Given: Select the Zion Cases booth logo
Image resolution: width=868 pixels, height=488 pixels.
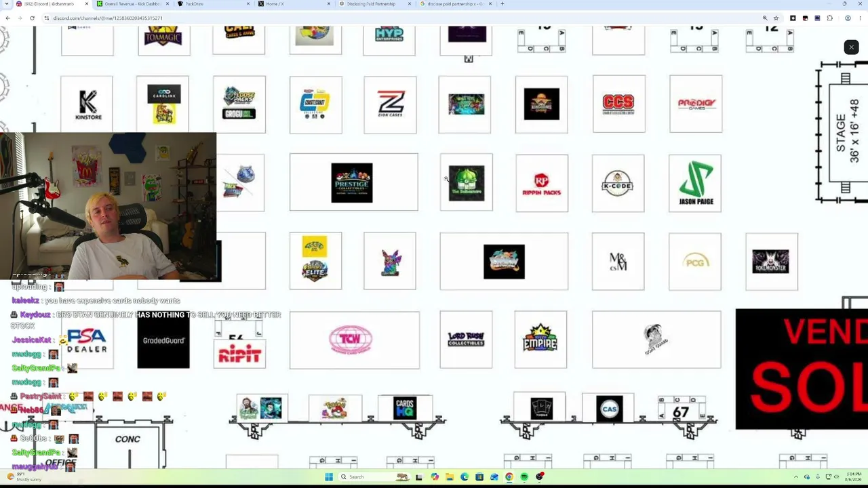Looking at the screenshot, I should pos(391,104).
